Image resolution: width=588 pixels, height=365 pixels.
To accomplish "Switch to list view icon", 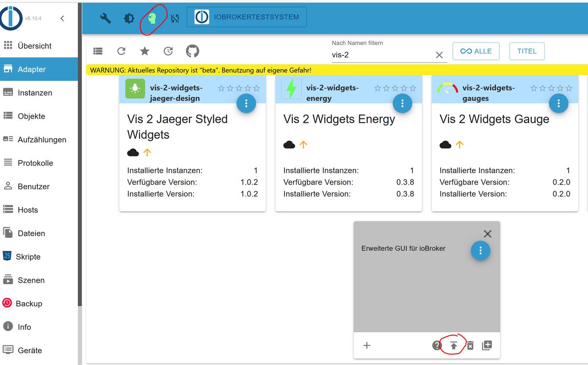I will 98,51.
